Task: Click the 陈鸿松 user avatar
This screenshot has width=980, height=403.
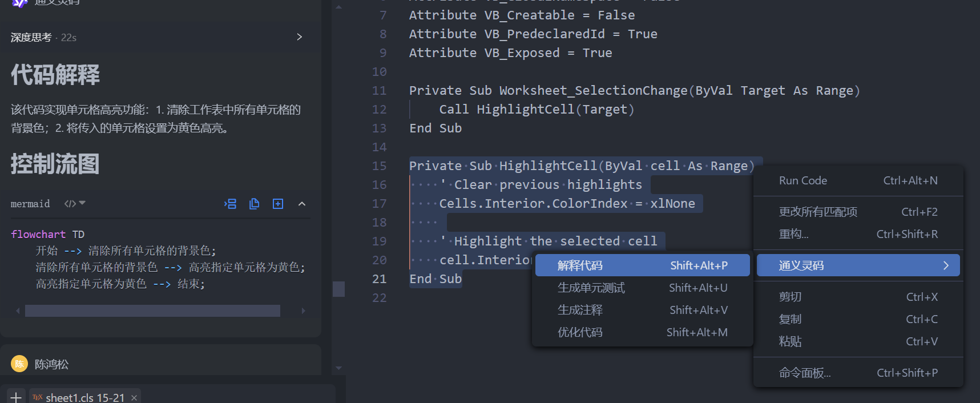Action: (x=19, y=364)
